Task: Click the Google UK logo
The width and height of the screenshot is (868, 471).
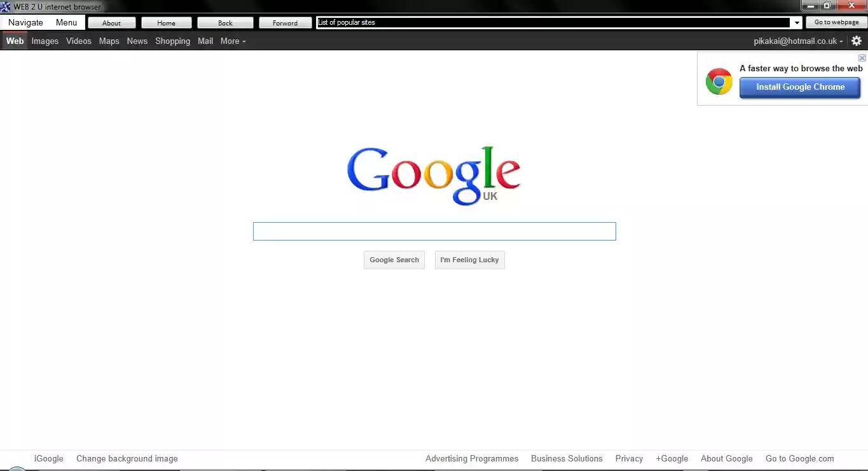Action: [433, 172]
